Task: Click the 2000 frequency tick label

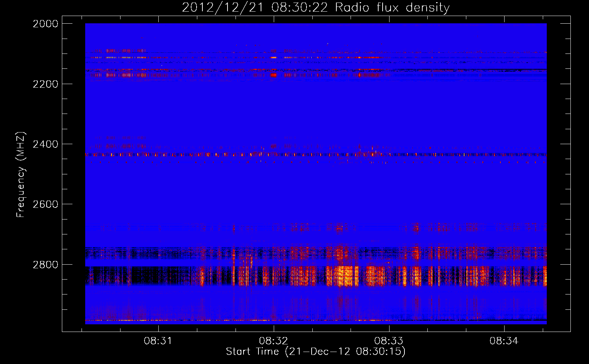Action: pyautogui.click(x=46, y=24)
